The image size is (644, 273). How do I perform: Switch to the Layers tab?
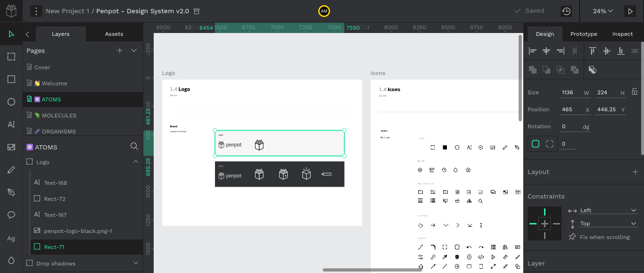point(60,34)
